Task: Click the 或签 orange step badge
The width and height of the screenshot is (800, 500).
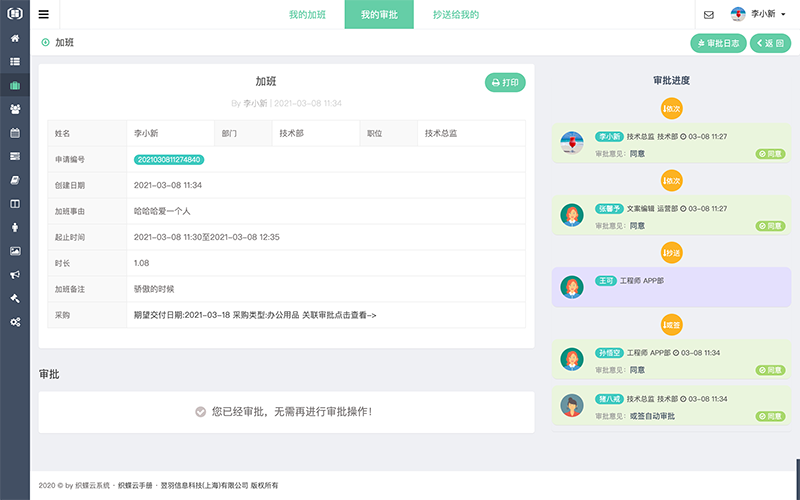Action: 671,324
